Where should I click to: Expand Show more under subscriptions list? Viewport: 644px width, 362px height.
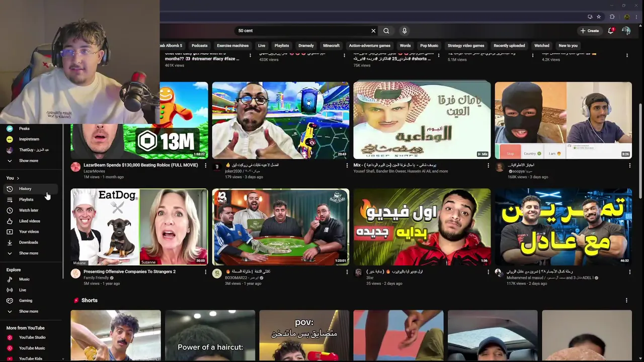coord(31,161)
